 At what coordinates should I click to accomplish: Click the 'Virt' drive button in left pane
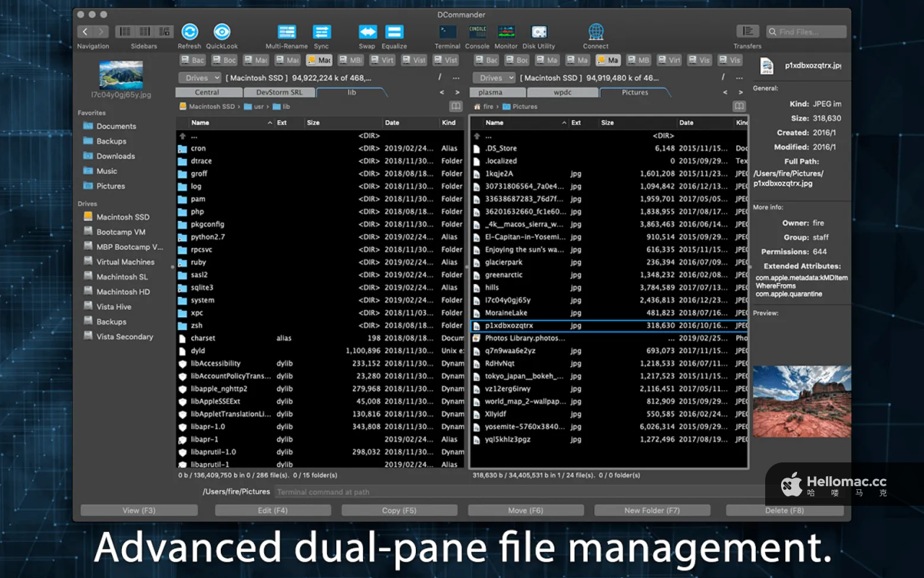coord(383,60)
